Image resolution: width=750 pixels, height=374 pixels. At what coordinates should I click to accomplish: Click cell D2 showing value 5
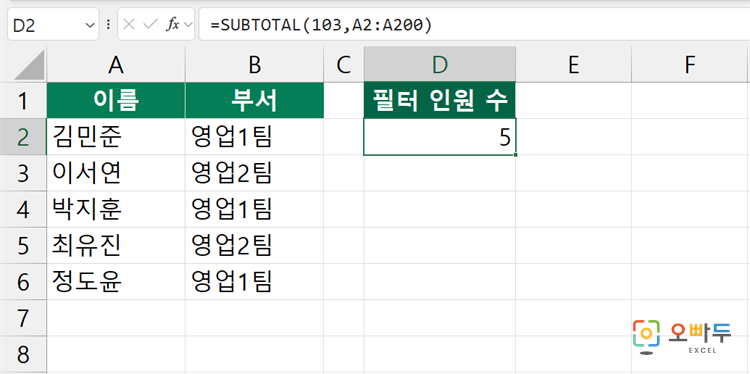click(x=440, y=137)
